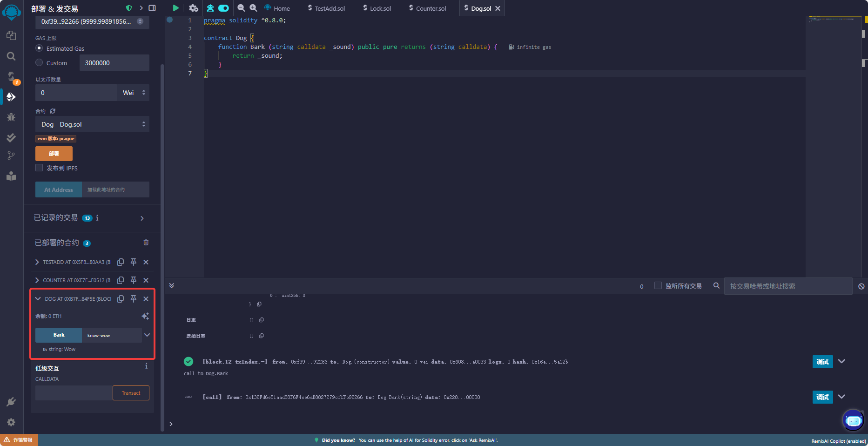Click the trash icon to clear deployed contracts
The width and height of the screenshot is (868, 446).
pyautogui.click(x=146, y=243)
